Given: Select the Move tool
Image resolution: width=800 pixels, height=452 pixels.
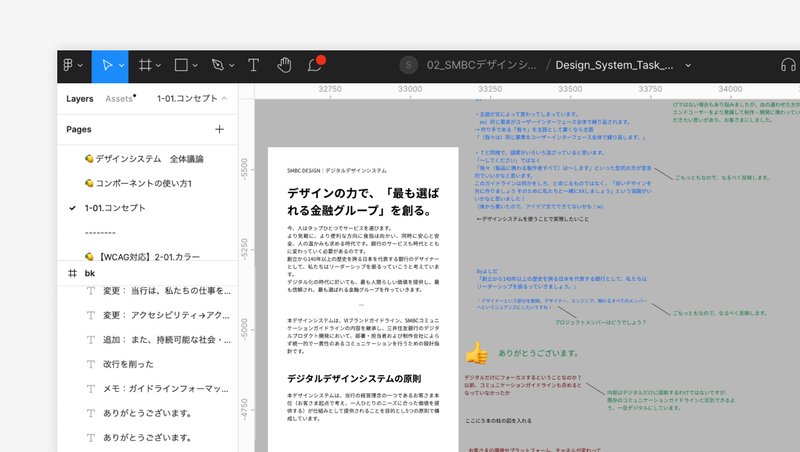Looking at the screenshot, I should [x=107, y=65].
